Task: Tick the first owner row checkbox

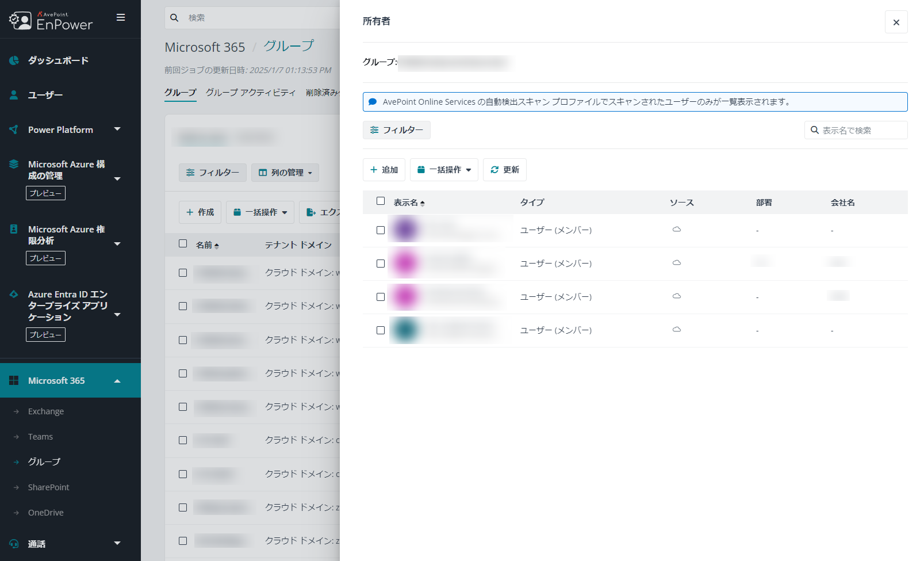Action: tap(381, 230)
